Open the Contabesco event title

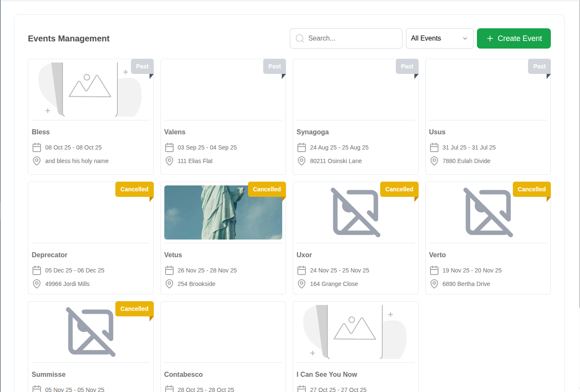tap(183, 374)
